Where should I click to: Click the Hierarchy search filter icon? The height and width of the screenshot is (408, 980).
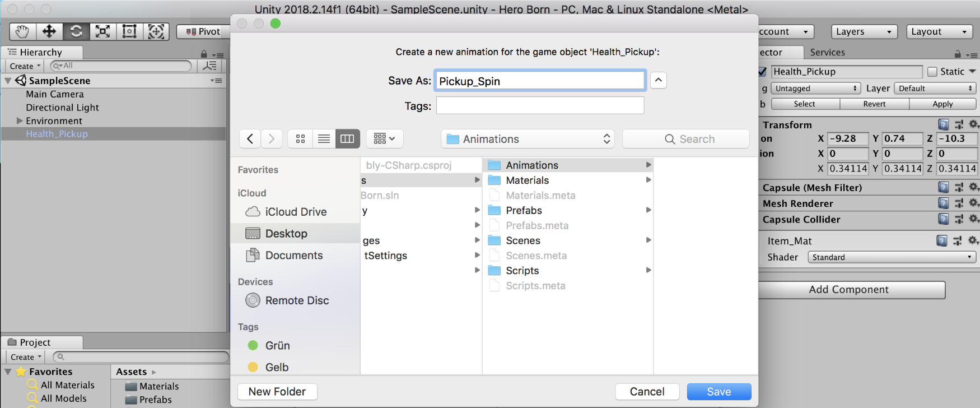coord(209,66)
